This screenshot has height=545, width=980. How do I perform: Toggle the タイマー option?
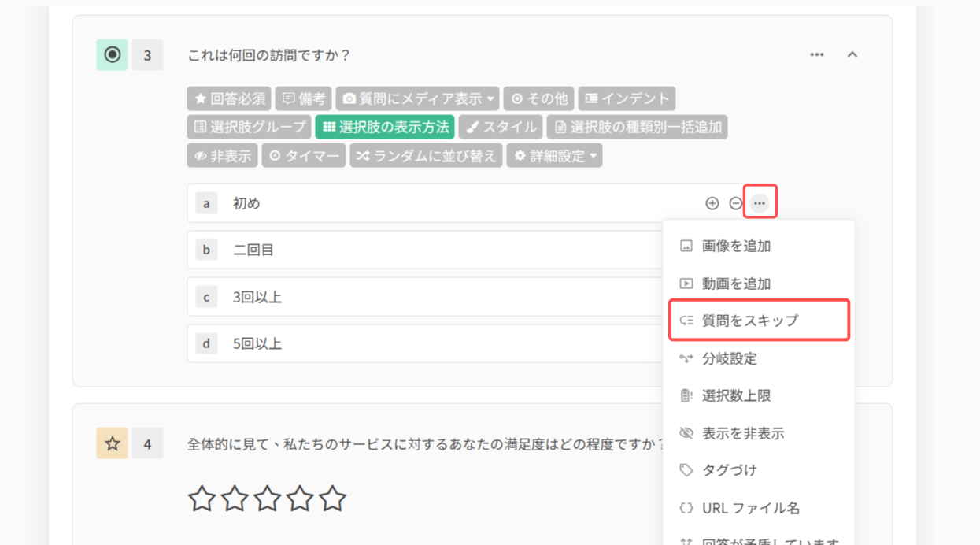(x=304, y=156)
